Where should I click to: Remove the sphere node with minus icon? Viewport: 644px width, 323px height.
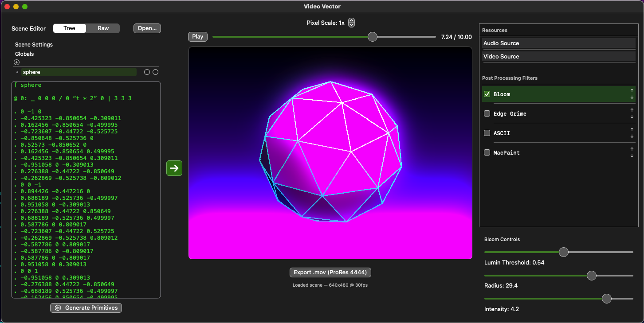coord(156,72)
